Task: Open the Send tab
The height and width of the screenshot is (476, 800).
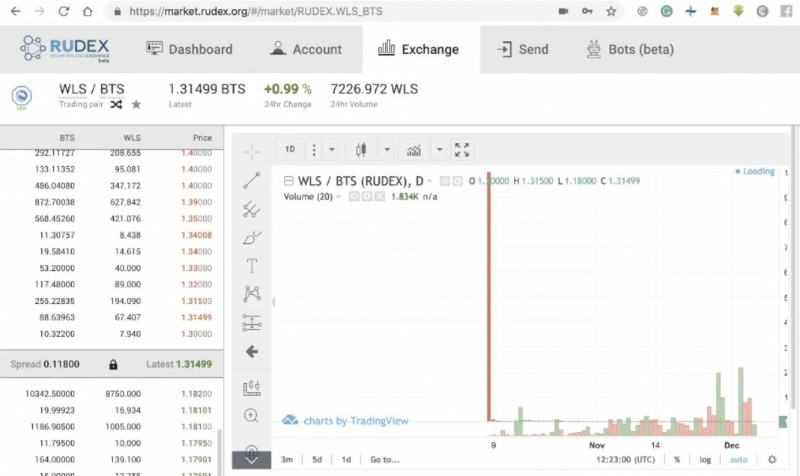Action: pos(523,49)
